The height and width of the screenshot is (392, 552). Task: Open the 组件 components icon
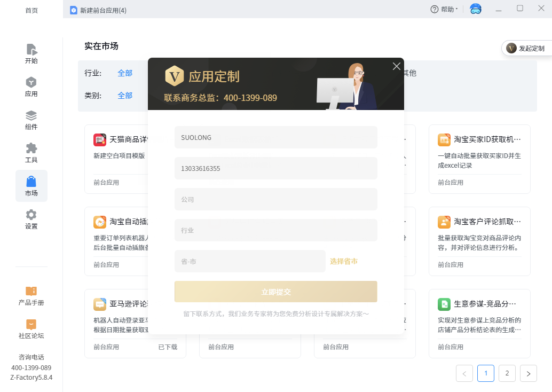tap(31, 120)
